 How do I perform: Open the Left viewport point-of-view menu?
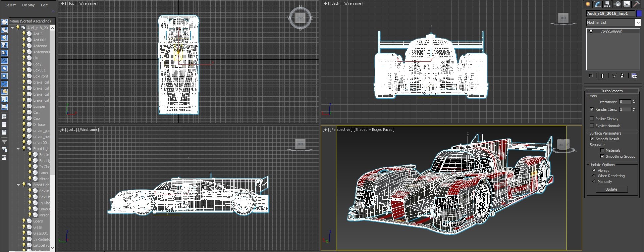72,130
